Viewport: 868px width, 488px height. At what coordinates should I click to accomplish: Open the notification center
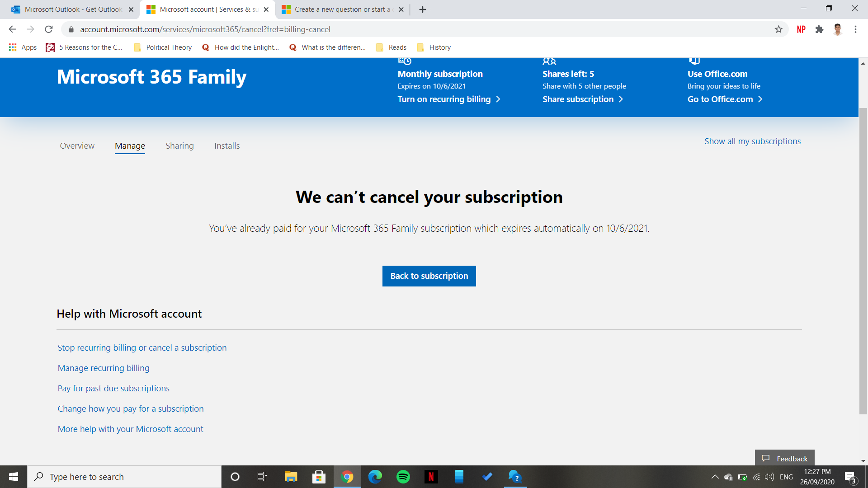pyautogui.click(x=850, y=477)
